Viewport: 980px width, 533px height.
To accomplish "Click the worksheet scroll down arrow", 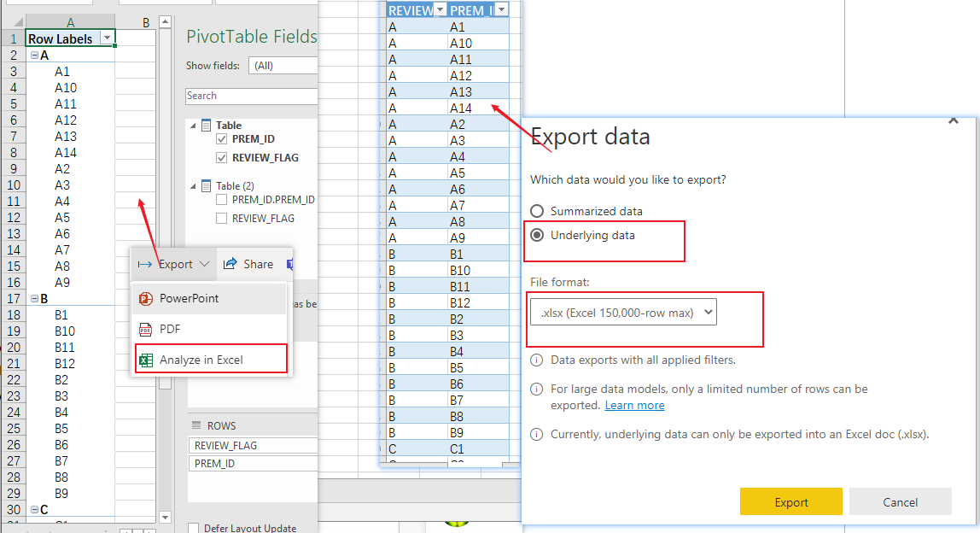I will point(165,518).
